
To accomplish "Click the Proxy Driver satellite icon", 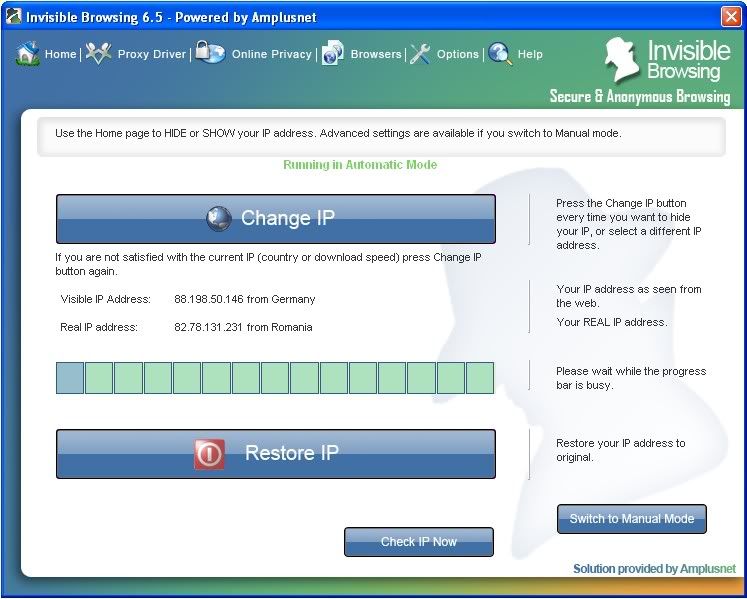I will click(98, 54).
